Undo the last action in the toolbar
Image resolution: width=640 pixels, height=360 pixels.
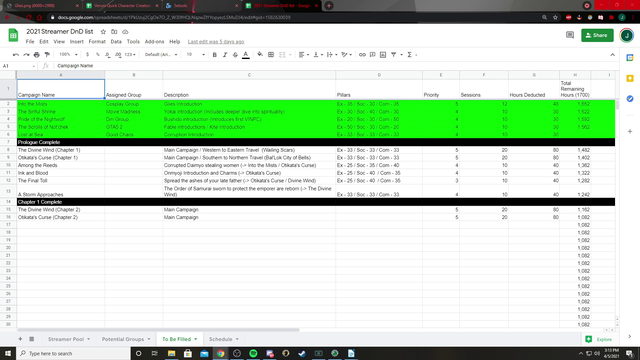(x=16, y=55)
